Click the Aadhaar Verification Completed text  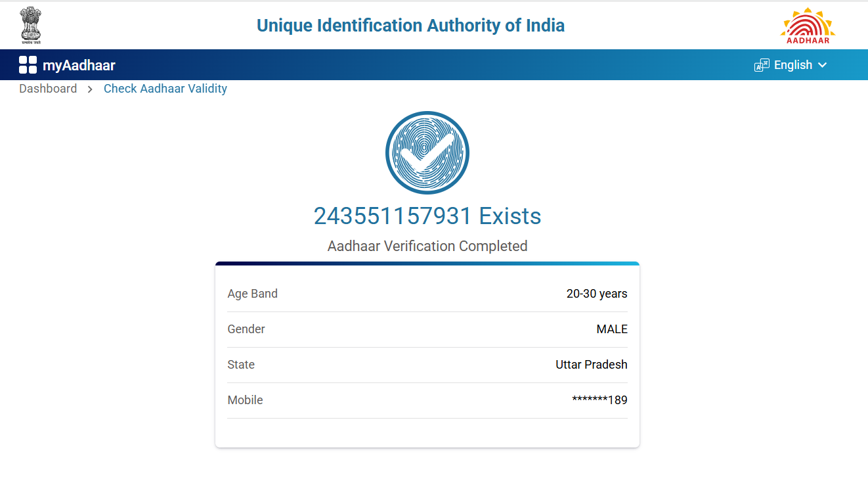coord(427,246)
